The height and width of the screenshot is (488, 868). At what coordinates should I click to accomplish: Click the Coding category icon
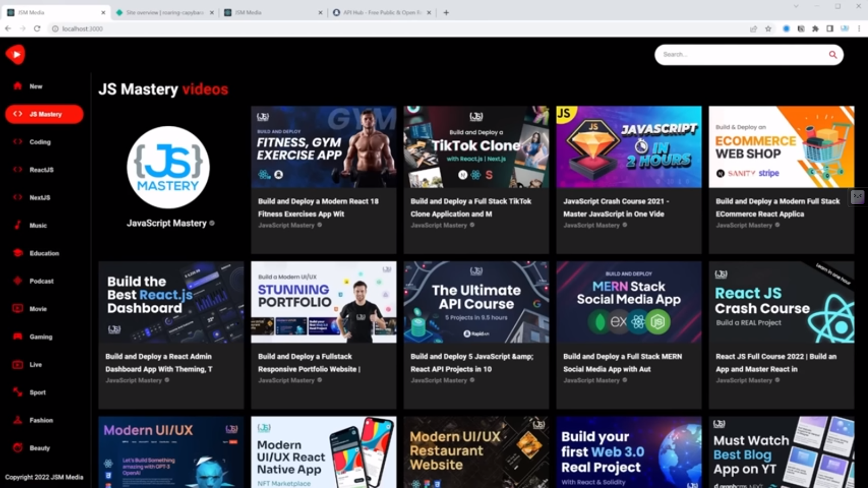18,142
